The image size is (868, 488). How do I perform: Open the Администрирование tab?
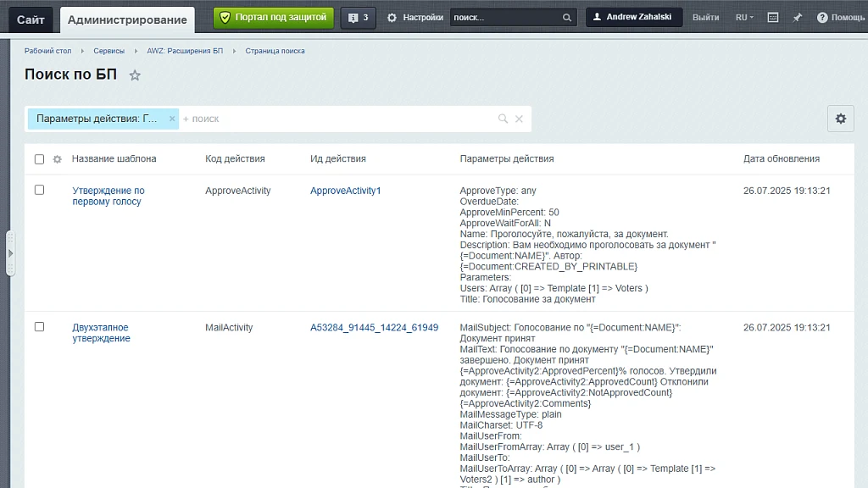127,20
